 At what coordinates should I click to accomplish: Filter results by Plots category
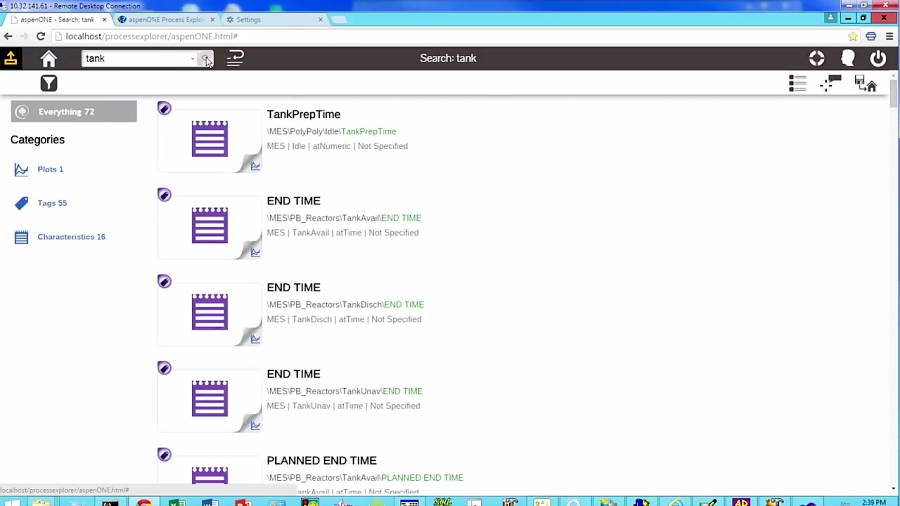tap(50, 170)
